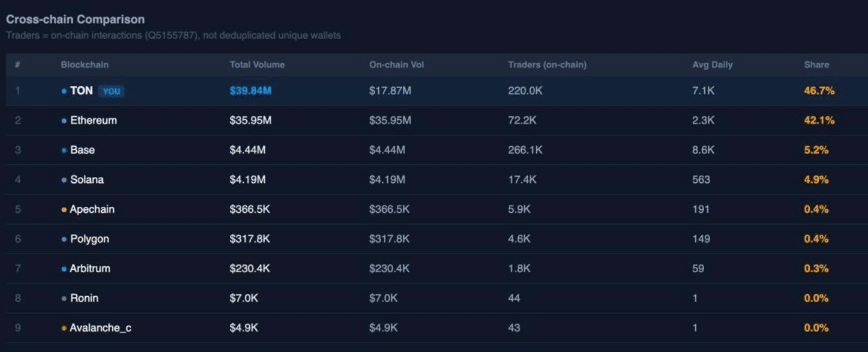Click the gray dot beside Ronin
The width and height of the screenshot is (868, 352).
point(64,299)
